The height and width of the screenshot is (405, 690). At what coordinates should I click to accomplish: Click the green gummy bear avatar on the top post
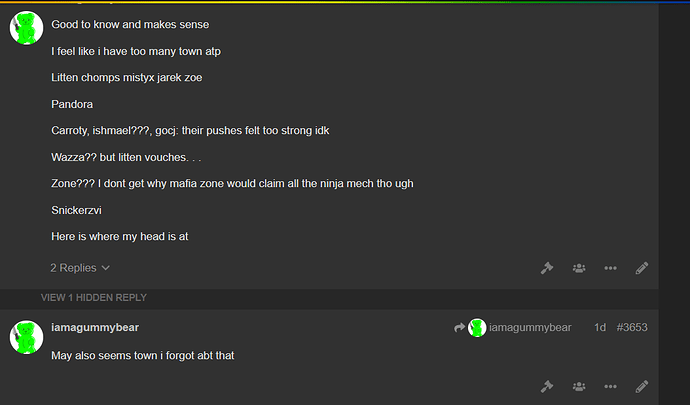click(26, 28)
